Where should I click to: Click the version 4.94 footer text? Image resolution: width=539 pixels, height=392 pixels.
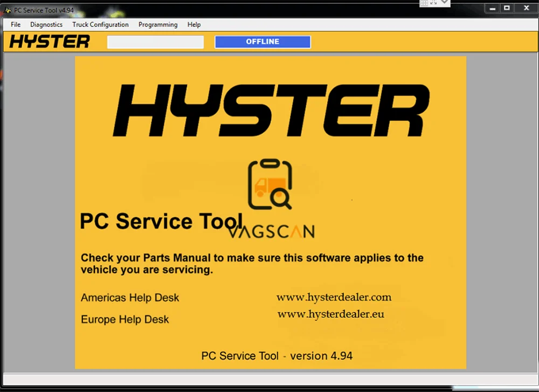click(277, 355)
